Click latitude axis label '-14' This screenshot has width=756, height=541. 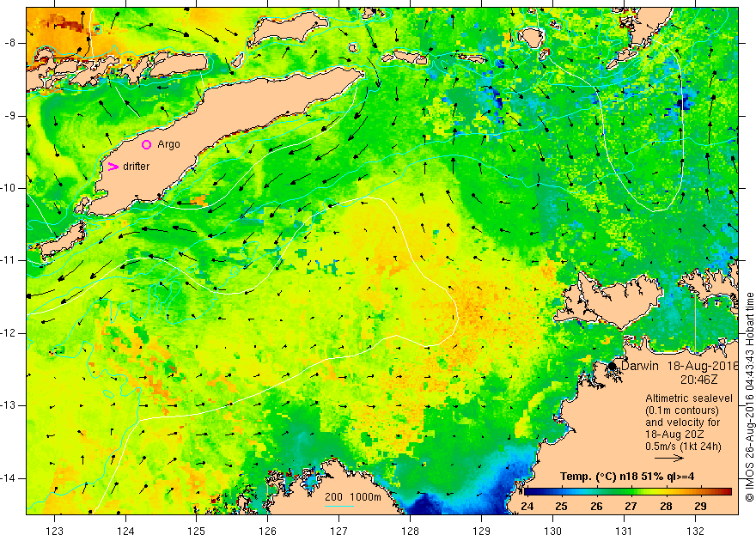tap(9, 478)
